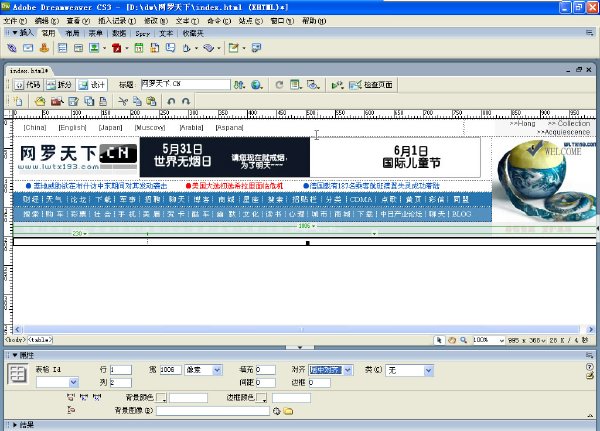Insert a hyperlink from the Common bar
The height and width of the screenshot is (431, 600).
point(12,48)
